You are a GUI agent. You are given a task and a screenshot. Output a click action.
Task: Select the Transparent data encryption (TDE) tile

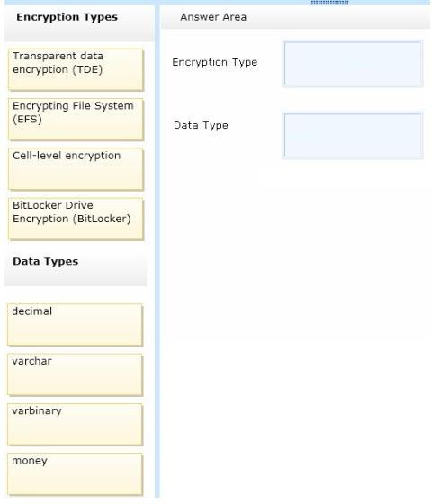(76, 70)
